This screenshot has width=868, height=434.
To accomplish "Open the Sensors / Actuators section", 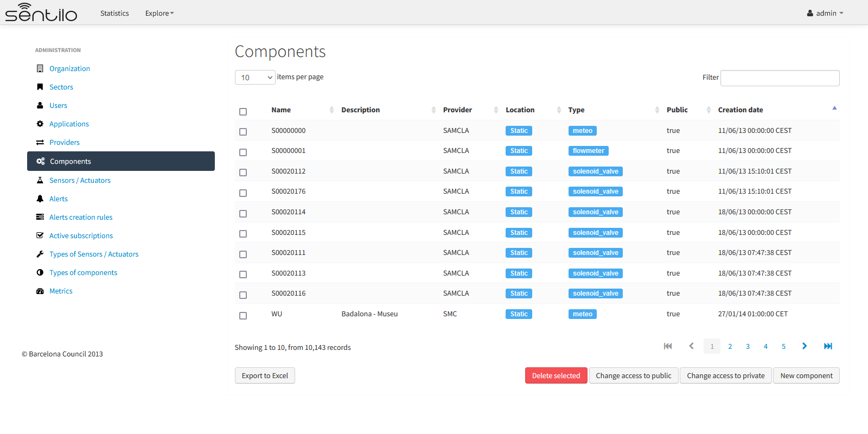I will (80, 180).
